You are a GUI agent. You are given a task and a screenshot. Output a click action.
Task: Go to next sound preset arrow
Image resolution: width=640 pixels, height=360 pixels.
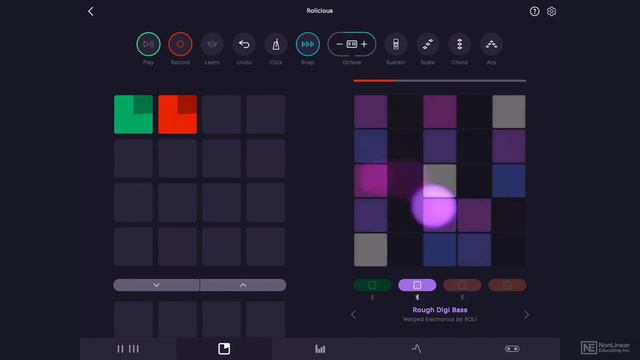(x=527, y=315)
